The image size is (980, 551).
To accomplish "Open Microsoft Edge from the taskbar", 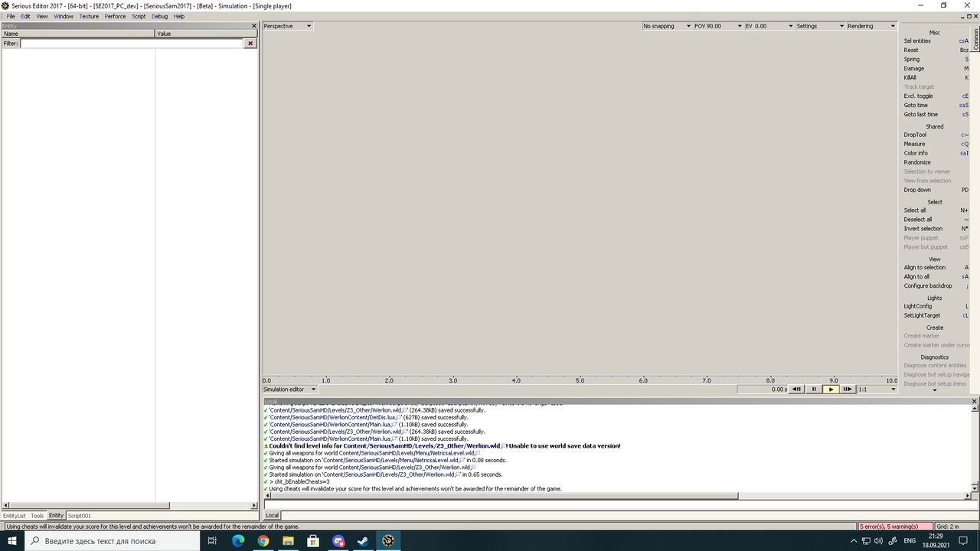I will pyautogui.click(x=238, y=540).
